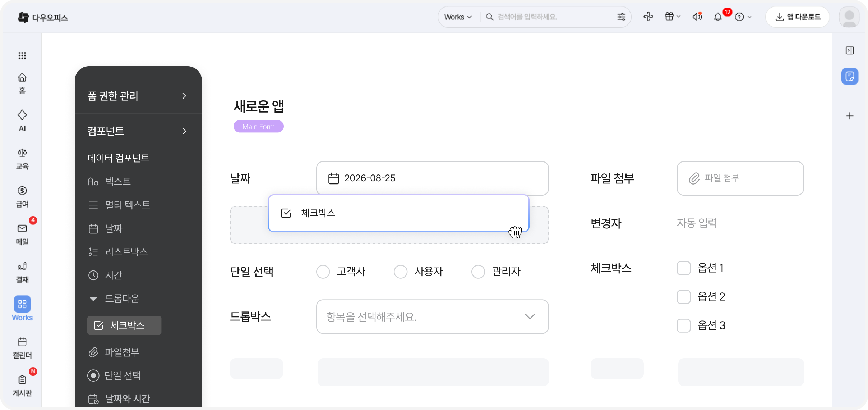Select 체크박스 component in dark panel
This screenshot has width=868, height=410.
pyautogui.click(x=124, y=325)
